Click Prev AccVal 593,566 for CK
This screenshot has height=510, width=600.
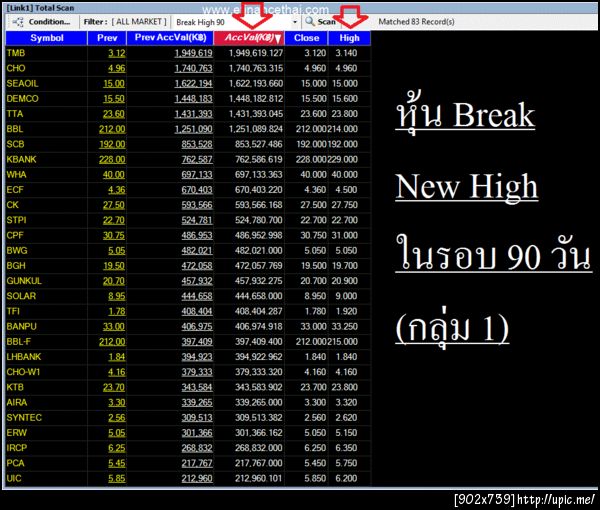click(x=197, y=205)
